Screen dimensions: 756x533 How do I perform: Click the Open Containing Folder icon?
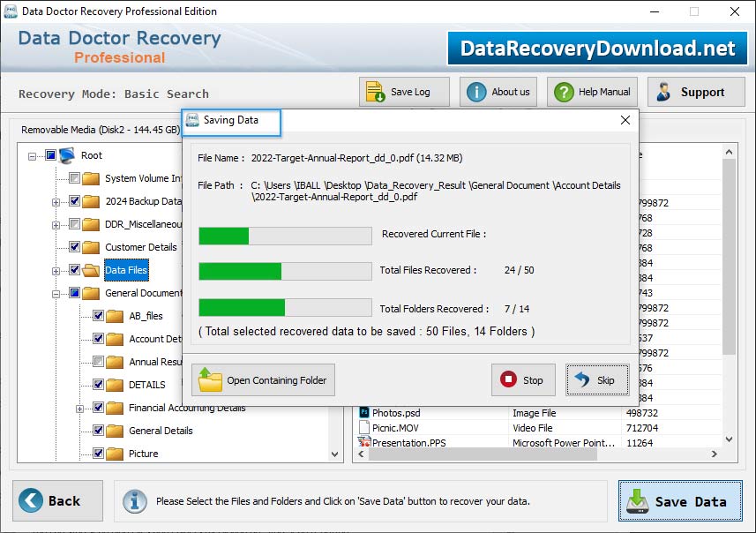[x=210, y=379]
